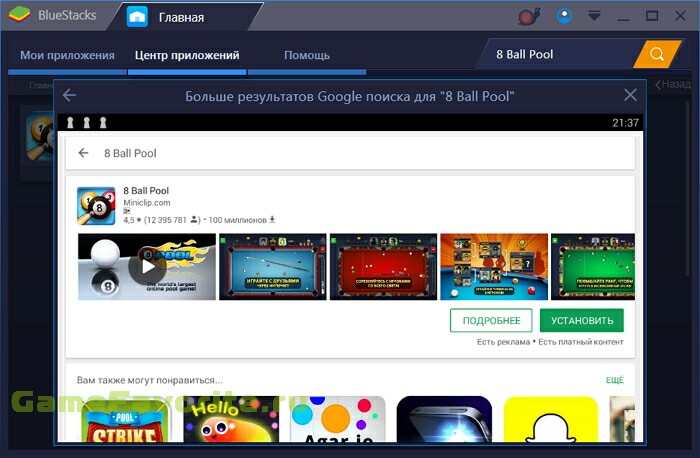This screenshot has height=458, width=700.
Task: Click the ПОДРОБНЕЕ details button
Action: pyautogui.click(x=491, y=321)
